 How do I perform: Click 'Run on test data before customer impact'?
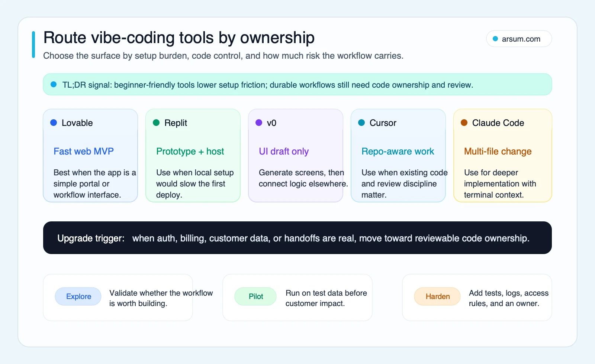click(x=326, y=298)
